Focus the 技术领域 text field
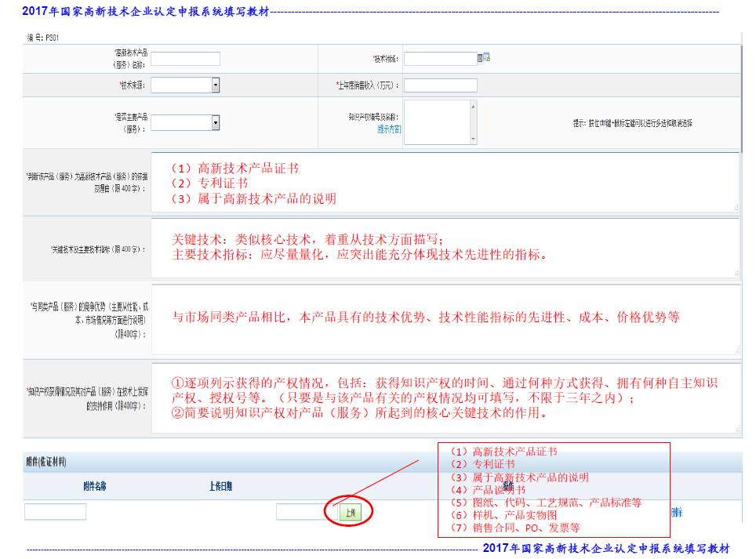 (x=439, y=59)
